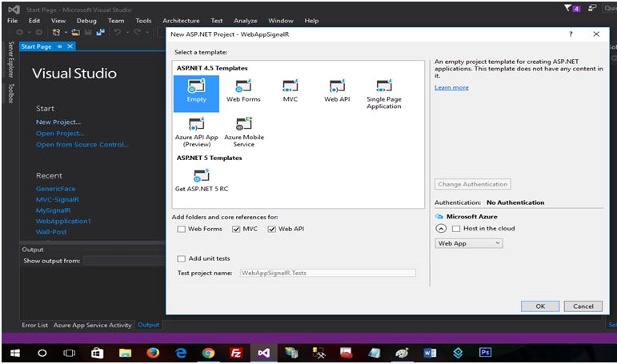This screenshot has height=364, width=617.
Task: Click the New Project toolbar icon
Action: (x=56, y=32)
